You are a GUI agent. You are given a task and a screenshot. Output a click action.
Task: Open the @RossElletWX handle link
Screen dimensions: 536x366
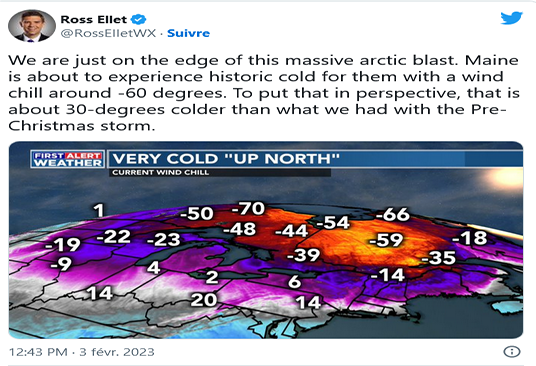(108, 33)
